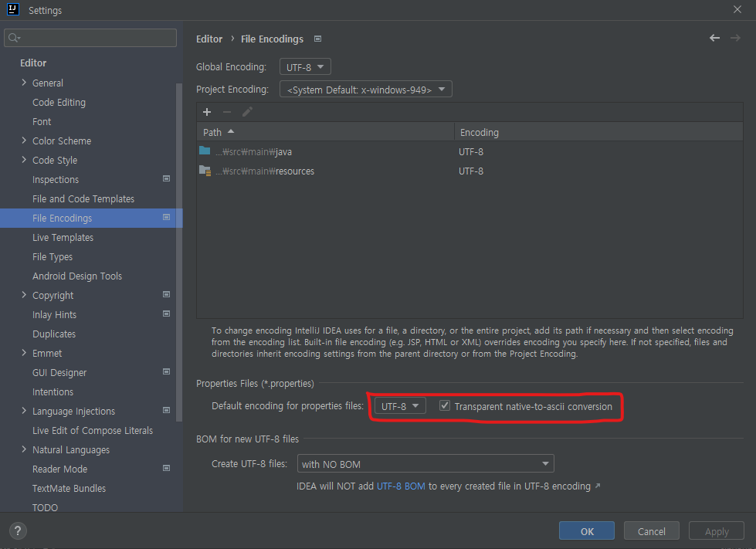Viewport: 756px width, 549px height.
Task: Click the Add path plus icon
Action: (x=207, y=112)
